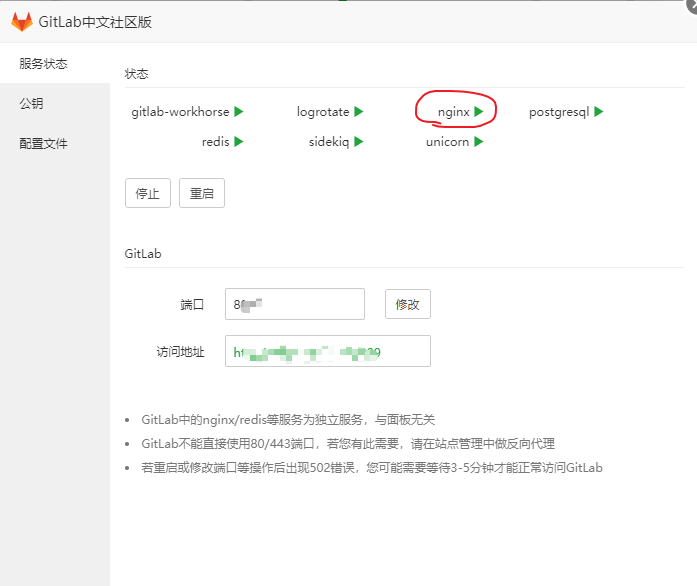Click the green running arrow beside logrotate
This screenshot has height=586, width=697.
pyautogui.click(x=359, y=111)
